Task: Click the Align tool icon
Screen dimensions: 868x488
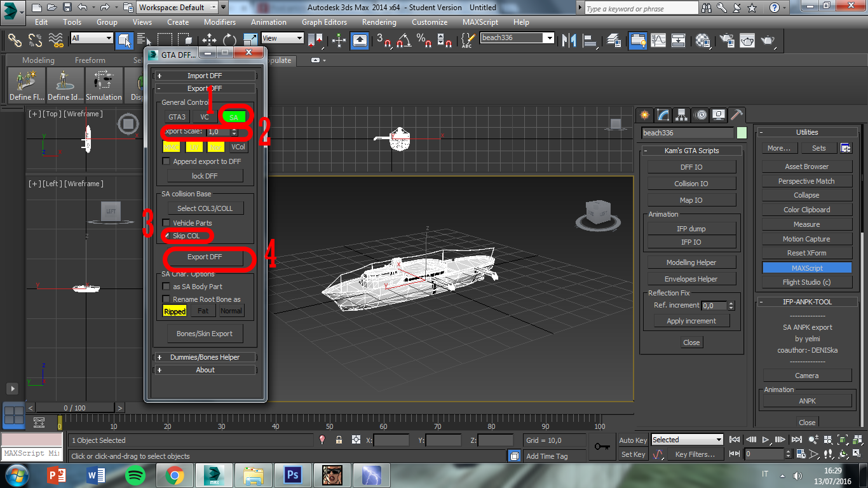Action: tap(590, 40)
